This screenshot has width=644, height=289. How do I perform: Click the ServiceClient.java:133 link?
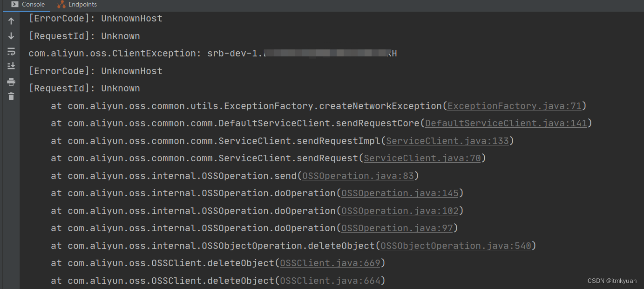pyautogui.click(x=447, y=140)
